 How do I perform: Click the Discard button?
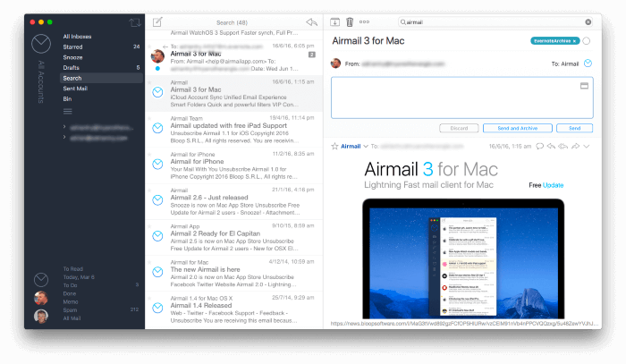(459, 128)
